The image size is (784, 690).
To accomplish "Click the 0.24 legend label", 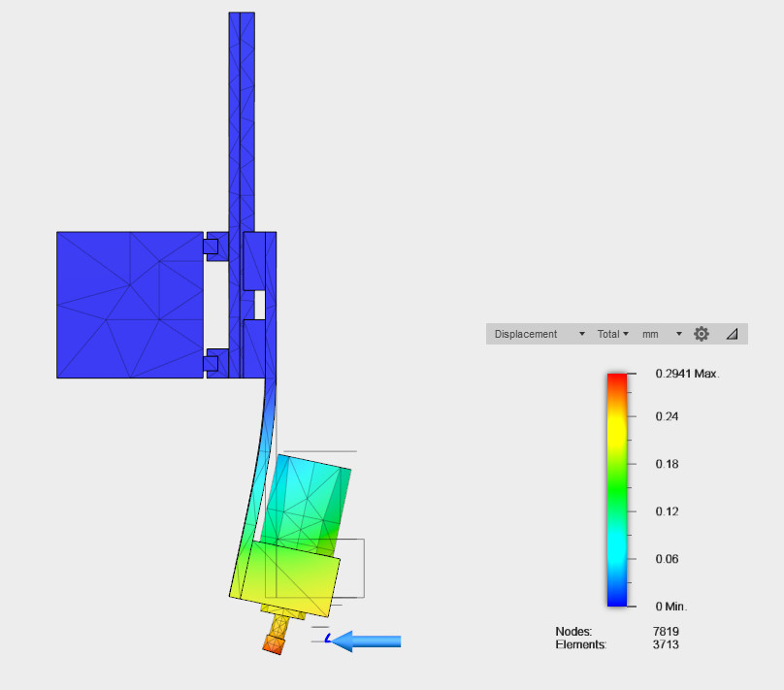I will point(667,416).
